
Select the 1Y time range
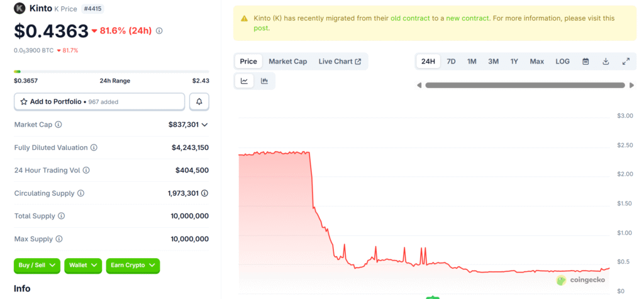(514, 61)
